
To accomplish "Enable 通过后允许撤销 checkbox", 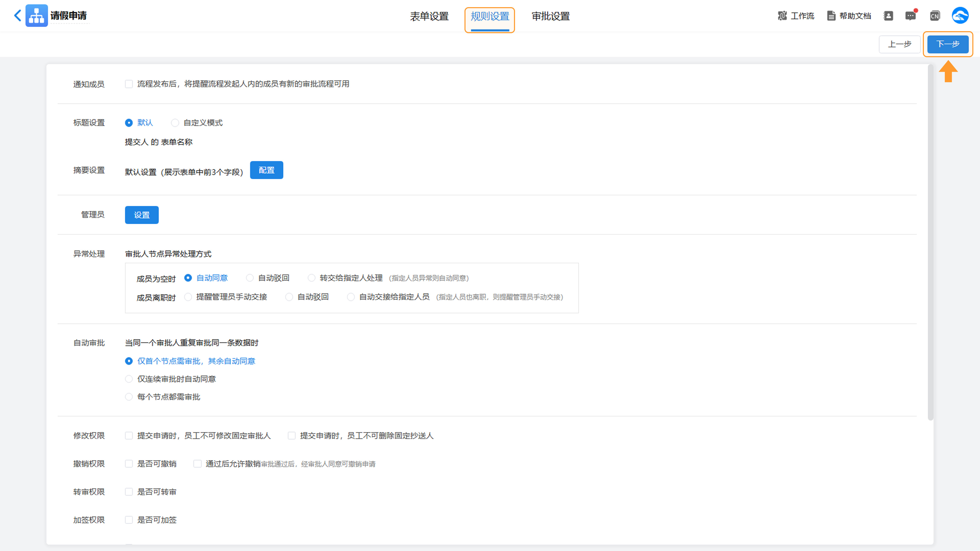I will pos(198,464).
